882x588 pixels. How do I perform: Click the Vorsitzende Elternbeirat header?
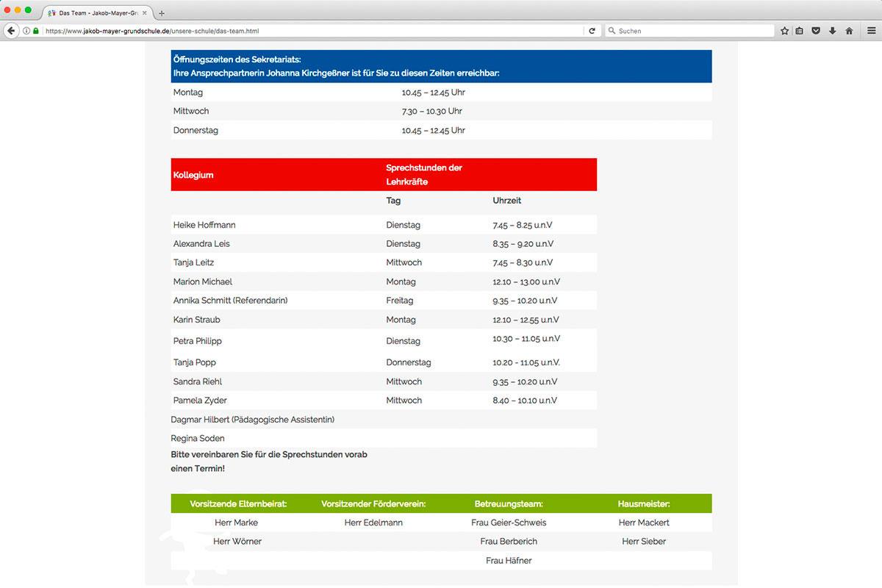click(x=238, y=504)
